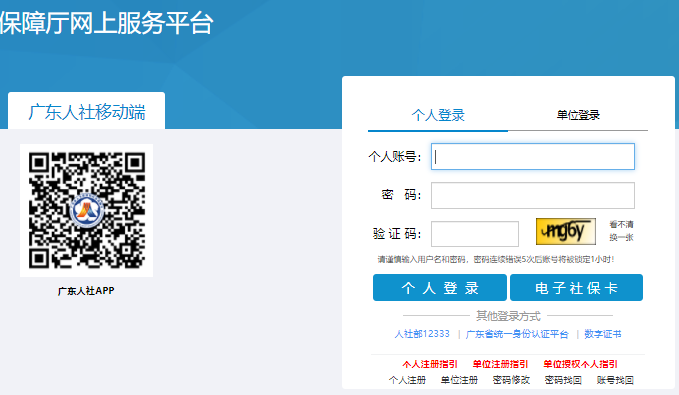The width and height of the screenshot is (679, 395).
Task: Open the 广东人社移动端 tab
Action: (87, 112)
